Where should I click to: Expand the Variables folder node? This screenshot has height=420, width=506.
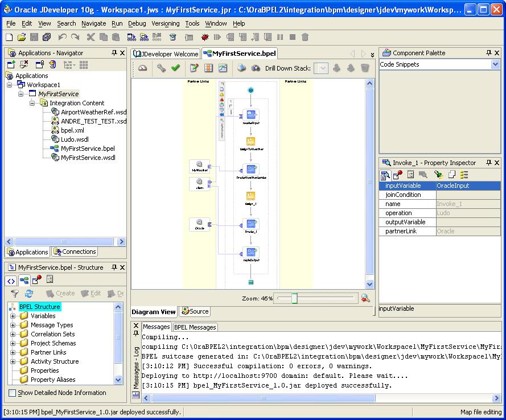[13, 316]
